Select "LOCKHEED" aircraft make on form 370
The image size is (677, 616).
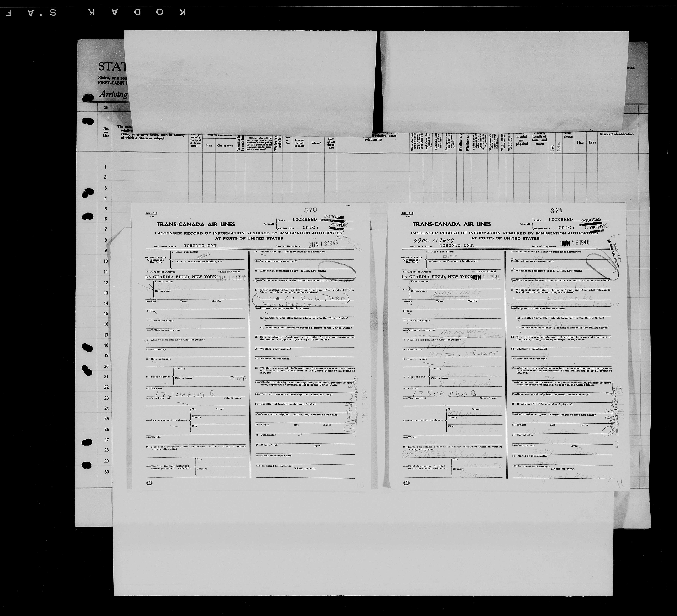[305, 219]
